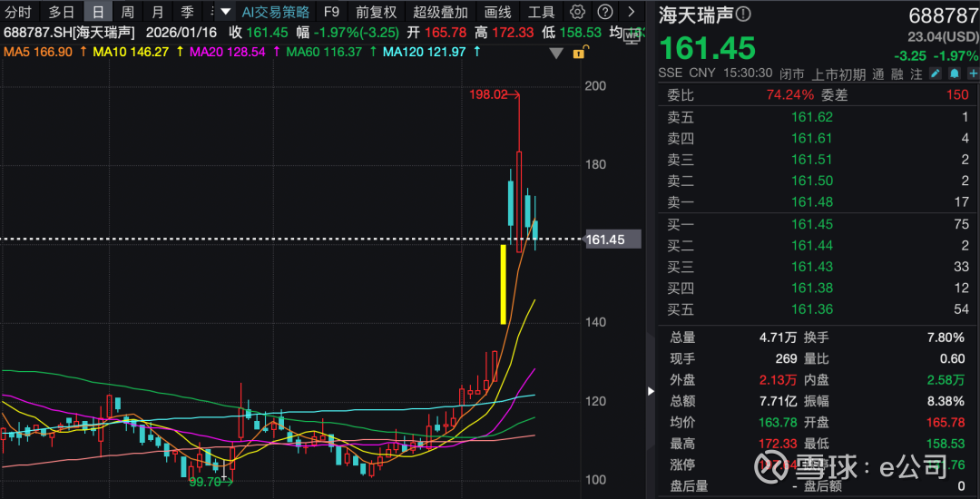The height and width of the screenshot is (499, 980).
Task: Click the 换手 7.80% value
Action: 946,338
